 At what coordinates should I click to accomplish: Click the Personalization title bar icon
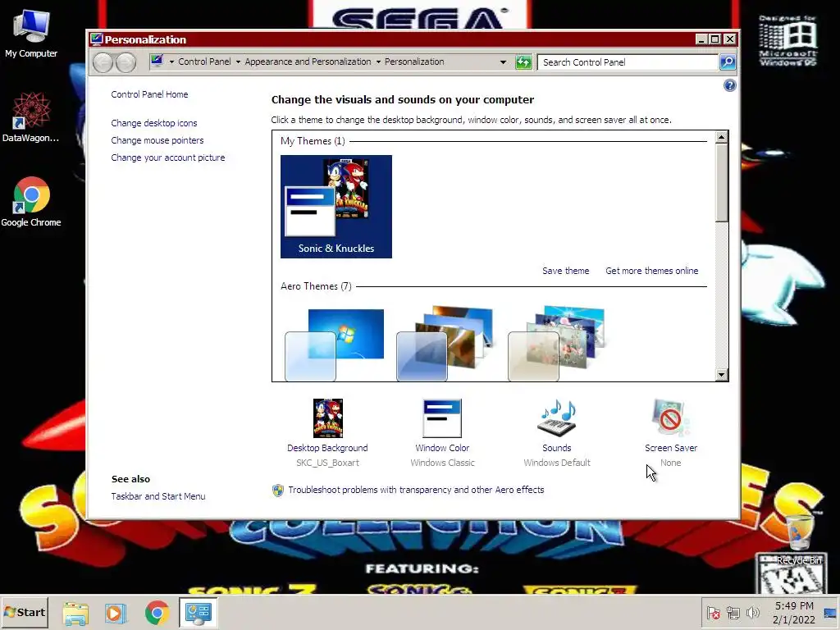[97, 39]
